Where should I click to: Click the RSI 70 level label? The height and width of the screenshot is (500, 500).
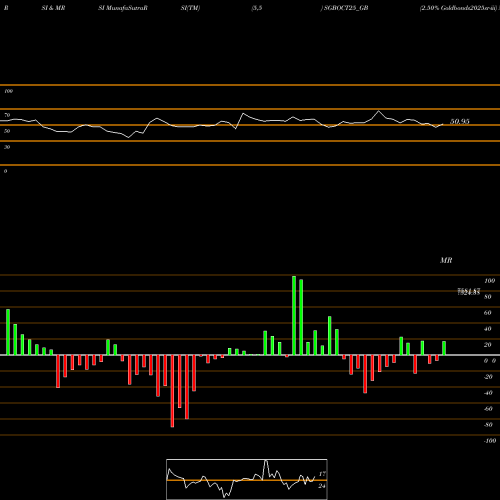click(7, 115)
